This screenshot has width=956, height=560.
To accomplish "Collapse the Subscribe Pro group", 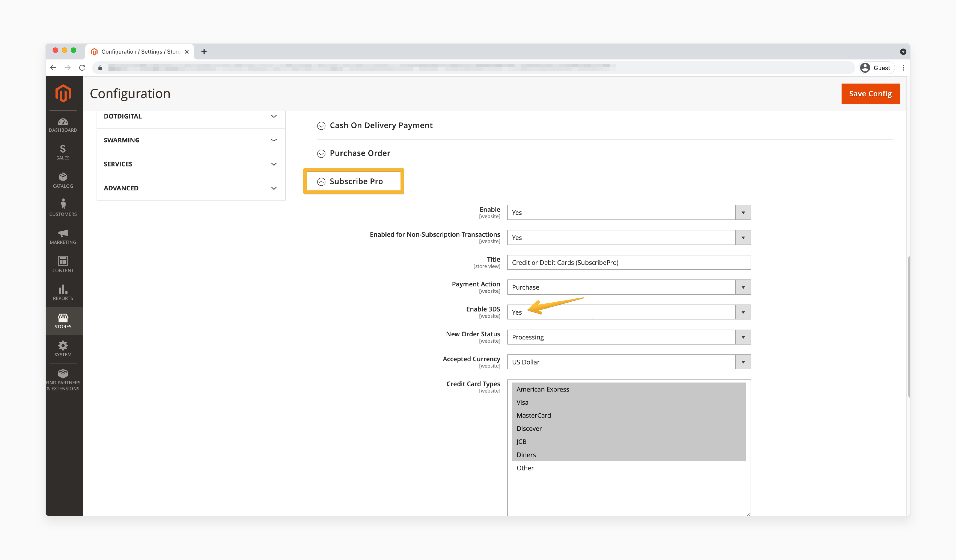I will pos(350,181).
